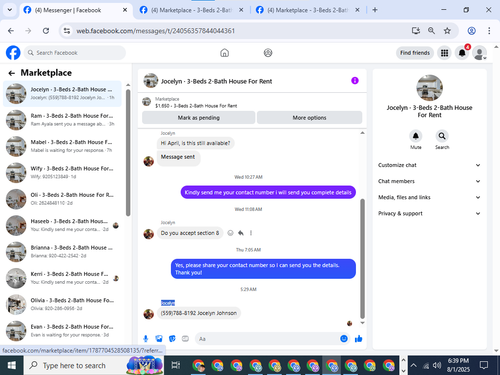500x375 pixels.
Task: Reload the page in browser toolbar
Action: click(46, 31)
